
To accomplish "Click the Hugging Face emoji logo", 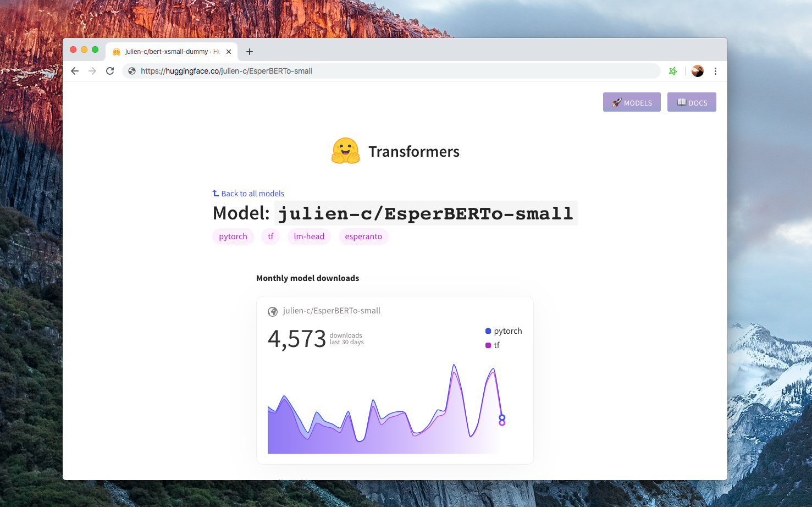I will point(345,151).
